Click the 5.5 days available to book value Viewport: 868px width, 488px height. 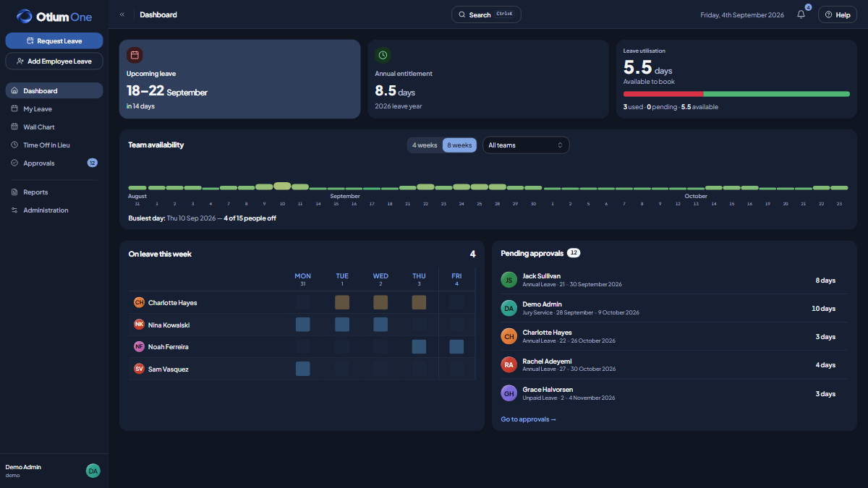[x=648, y=68]
